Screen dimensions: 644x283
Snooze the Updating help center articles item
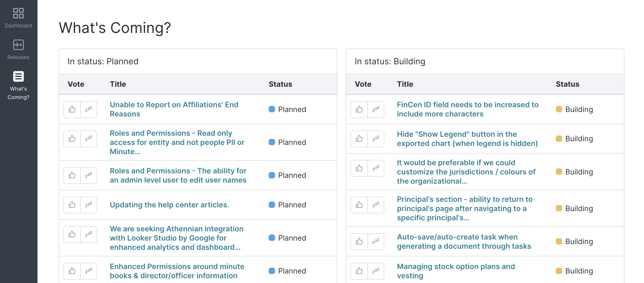pyautogui.click(x=89, y=205)
